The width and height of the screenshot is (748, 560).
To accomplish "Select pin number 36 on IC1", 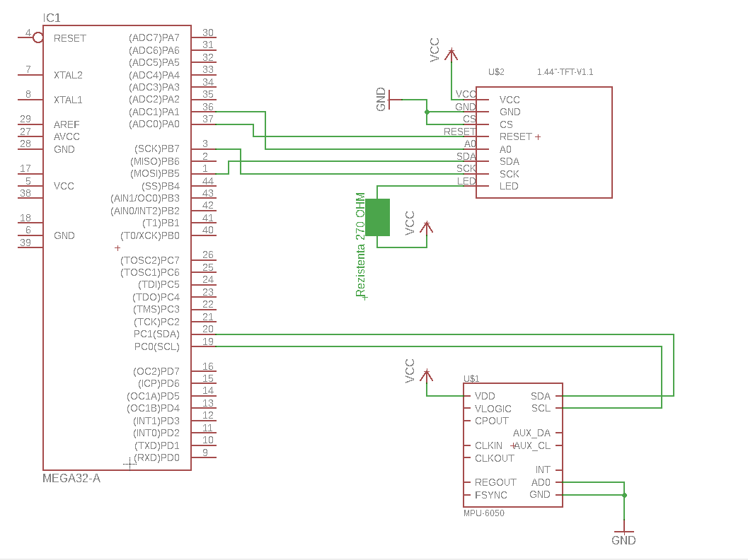I will [x=207, y=107].
